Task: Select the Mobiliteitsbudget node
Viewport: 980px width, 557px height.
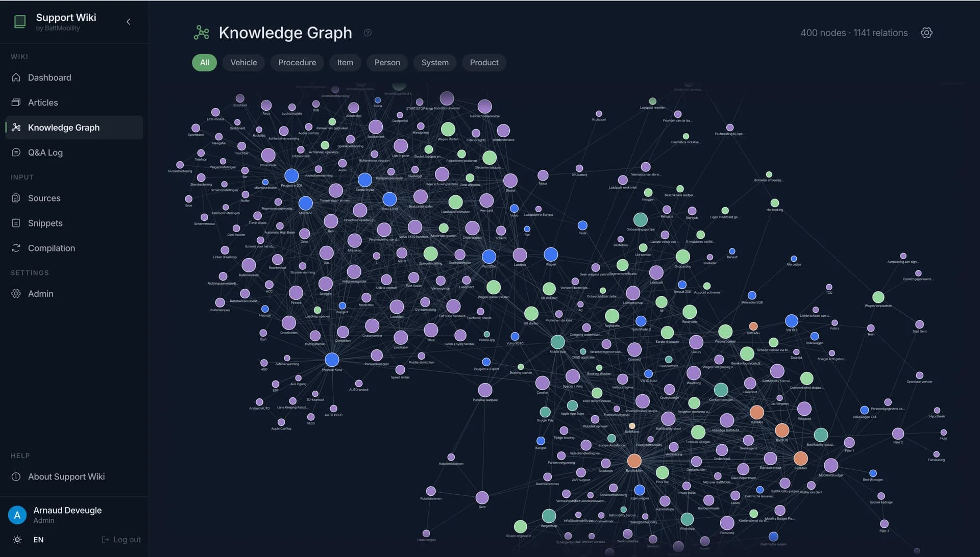Action: pos(831,465)
